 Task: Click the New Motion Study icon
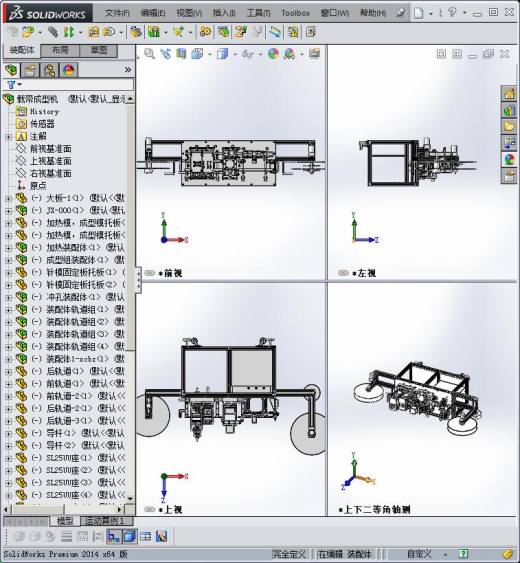coord(205,32)
